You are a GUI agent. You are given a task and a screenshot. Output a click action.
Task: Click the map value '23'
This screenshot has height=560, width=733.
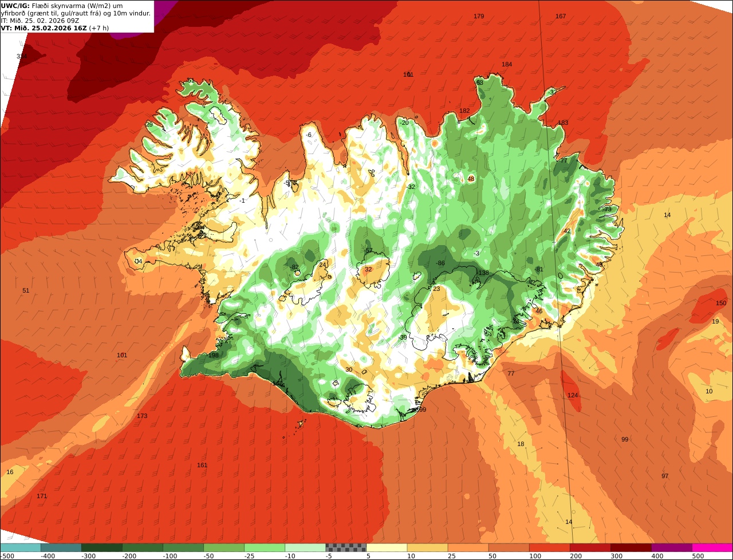click(436, 289)
